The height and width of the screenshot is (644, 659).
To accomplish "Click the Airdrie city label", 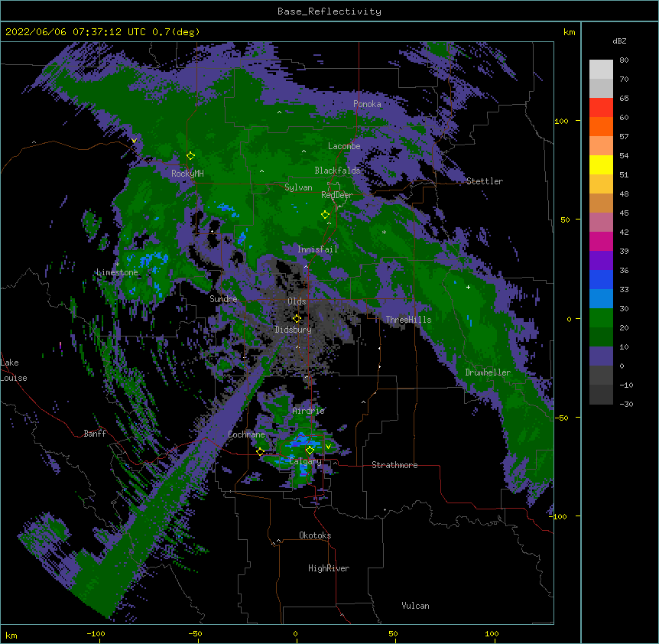I will pyautogui.click(x=309, y=411).
